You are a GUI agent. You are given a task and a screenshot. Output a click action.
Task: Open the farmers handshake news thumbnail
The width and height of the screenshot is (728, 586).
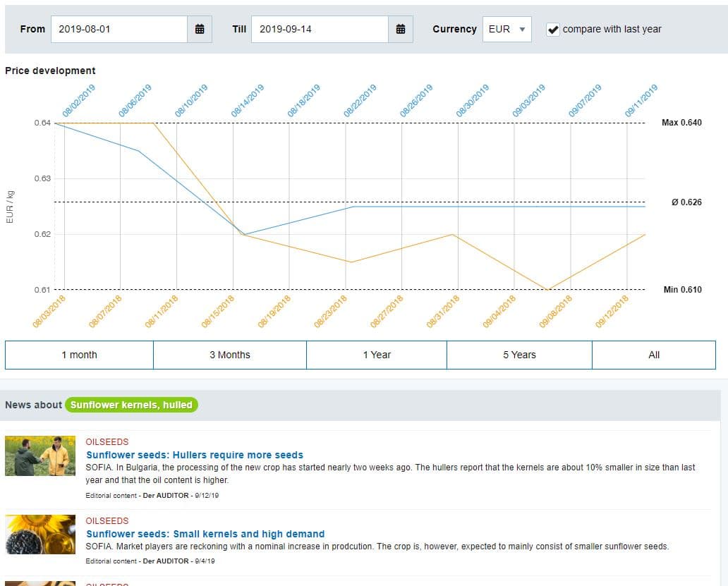(40, 456)
